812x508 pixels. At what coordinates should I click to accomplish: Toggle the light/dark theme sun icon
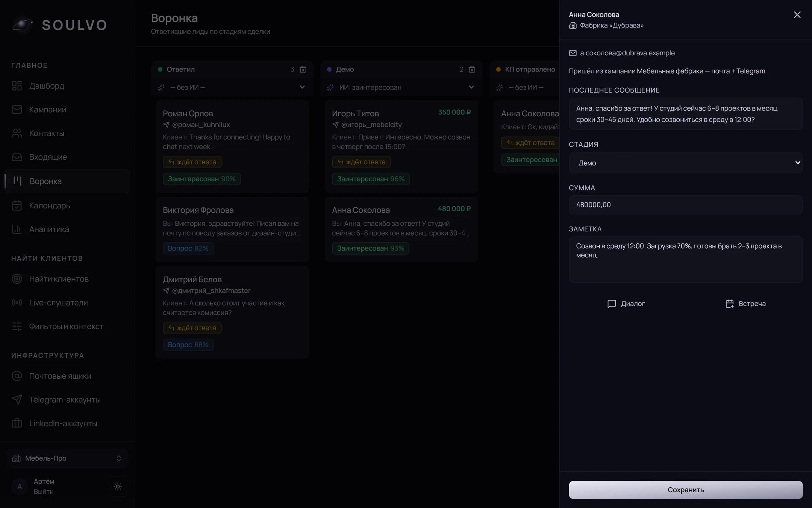tap(118, 487)
